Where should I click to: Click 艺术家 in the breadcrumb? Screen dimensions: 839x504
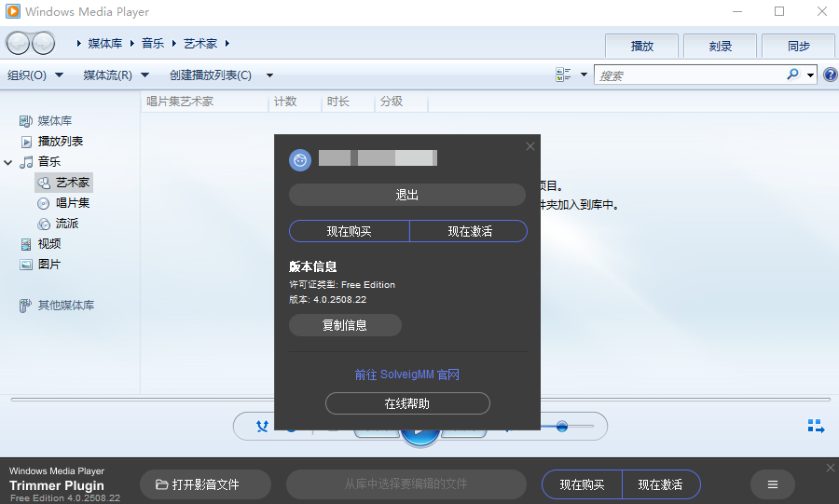[x=200, y=43]
